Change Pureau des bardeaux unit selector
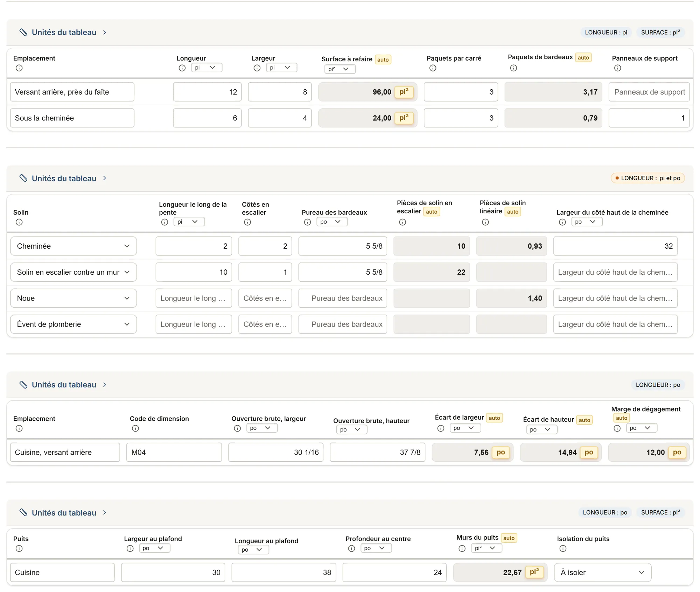The height and width of the screenshot is (592, 700). (x=332, y=222)
